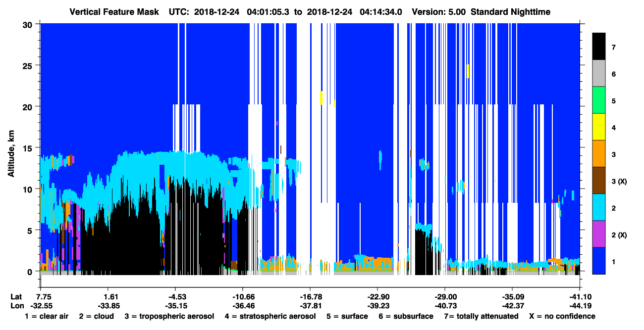Viewport: 644px width, 330px height.
Task: Click longitude value -35.15
Action: [x=175, y=305]
